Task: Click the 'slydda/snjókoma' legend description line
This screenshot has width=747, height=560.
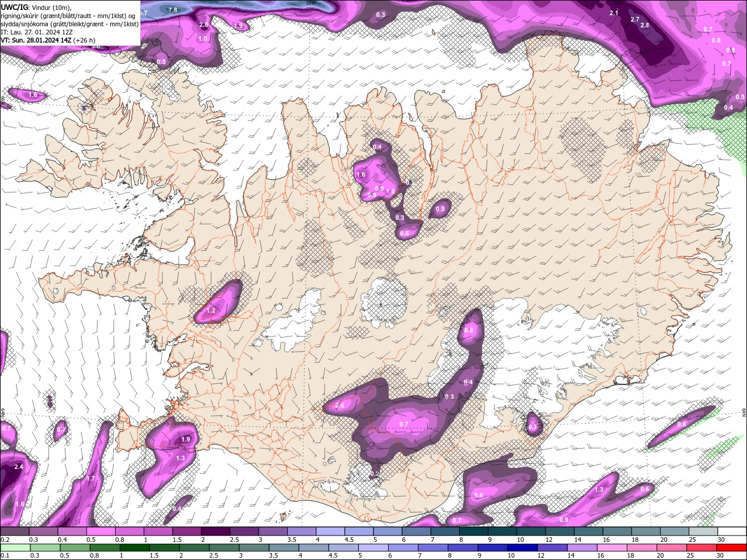Action: pos(70,24)
